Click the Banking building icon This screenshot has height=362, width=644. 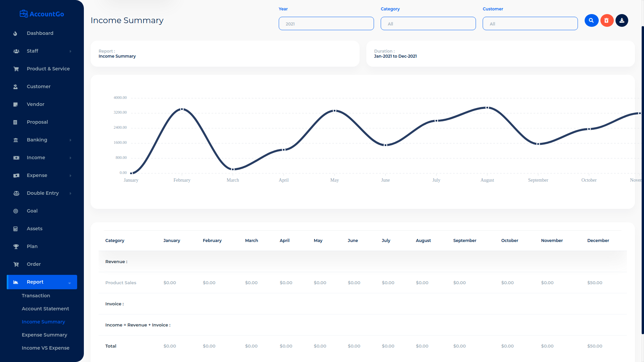click(x=16, y=140)
